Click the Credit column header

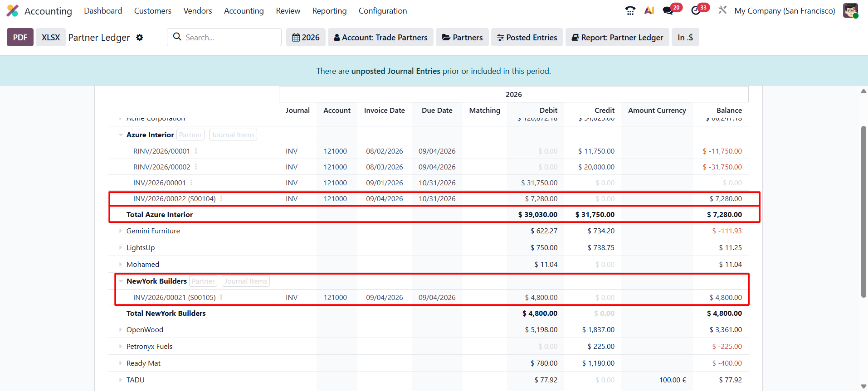click(x=605, y=110)
